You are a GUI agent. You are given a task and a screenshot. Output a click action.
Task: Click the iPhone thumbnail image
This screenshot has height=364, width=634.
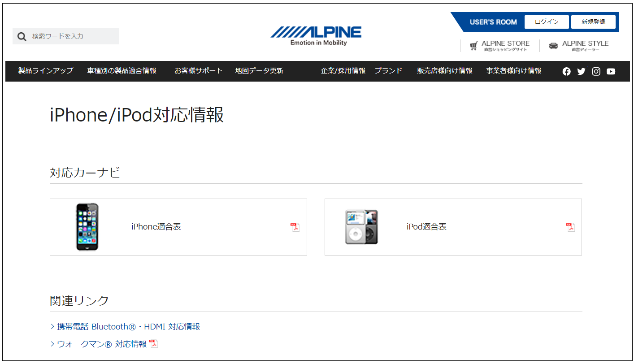tap(87, 227)
